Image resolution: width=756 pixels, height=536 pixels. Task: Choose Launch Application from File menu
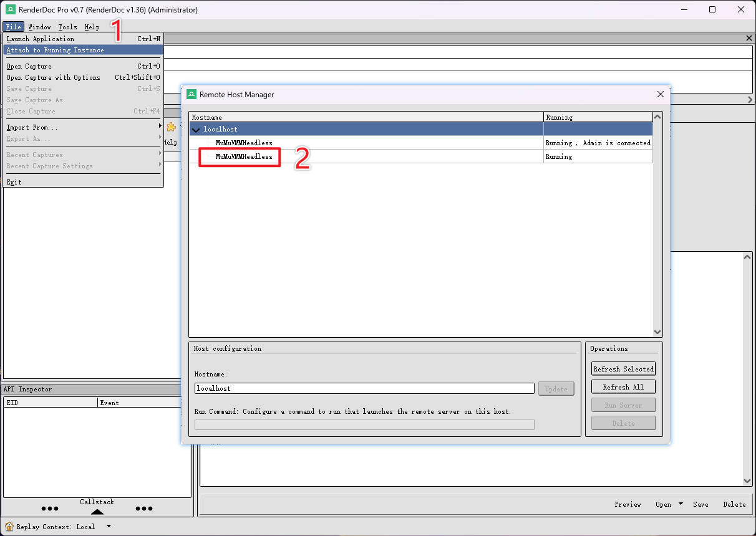[x=82, y=39]
